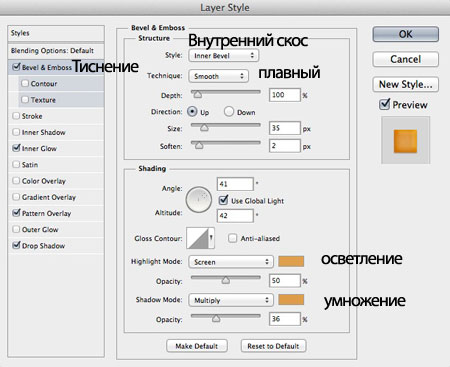Click the Cancel button
The height and width of the screenshot is (367, 450).
click(x=405, y=59)
